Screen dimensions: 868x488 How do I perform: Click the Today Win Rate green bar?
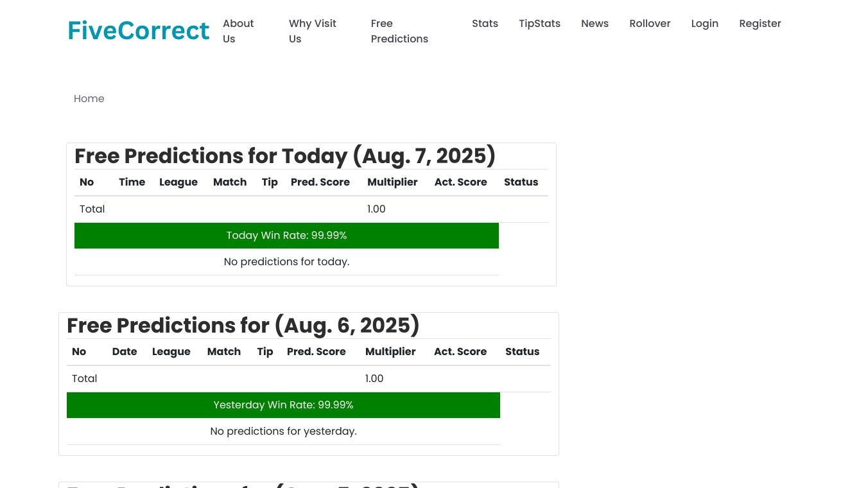coord(286,236)
